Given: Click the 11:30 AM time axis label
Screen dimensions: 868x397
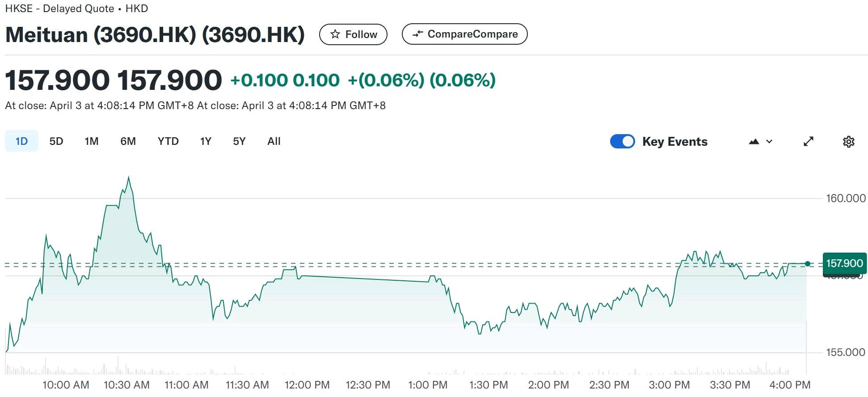Looking at the screenshot, I should point(247,385).
